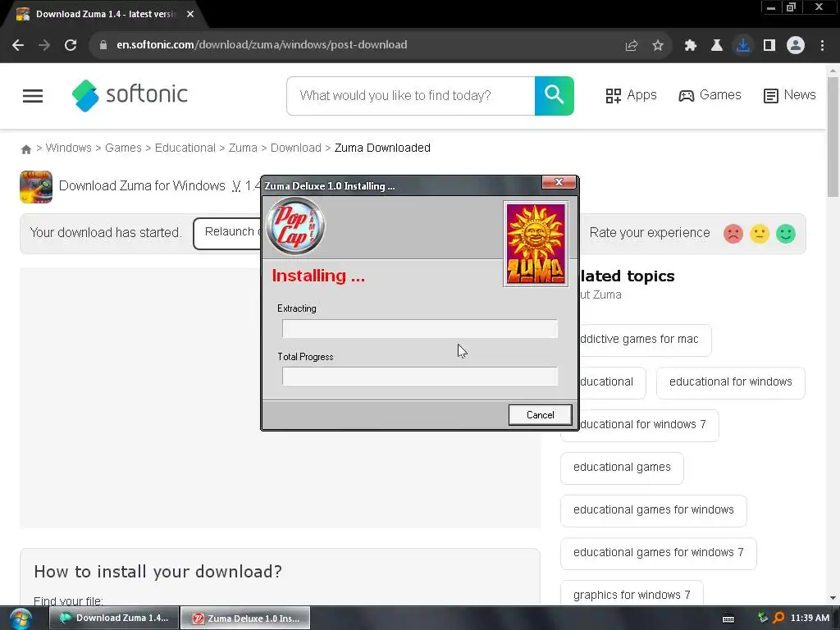This screenshot has width=840, height=630.
Task: Open 'addictive games for mac' topic
Action: tap(645, 340)
